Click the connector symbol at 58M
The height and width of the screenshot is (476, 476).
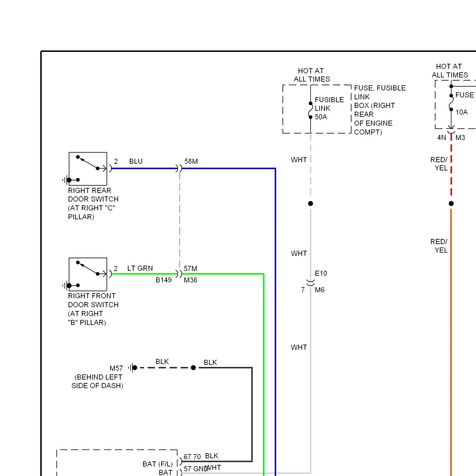tap(179, 169)
